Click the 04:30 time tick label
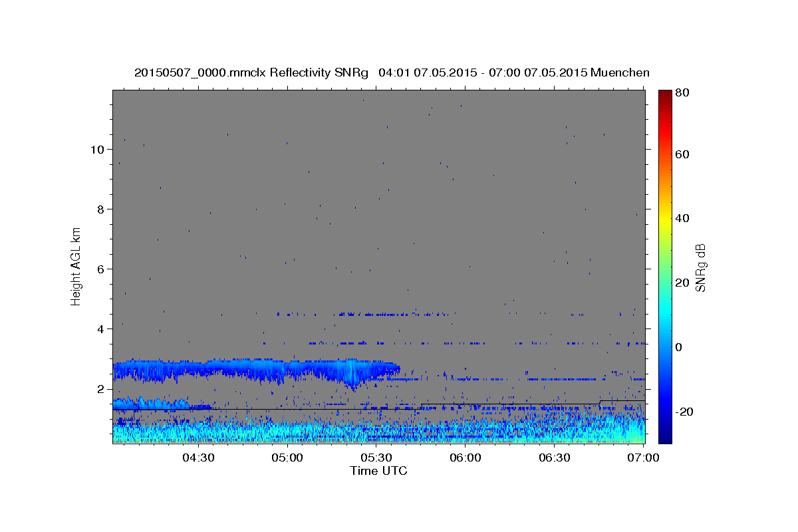Screen dimensions: 798x532 (x=198, y=458)
